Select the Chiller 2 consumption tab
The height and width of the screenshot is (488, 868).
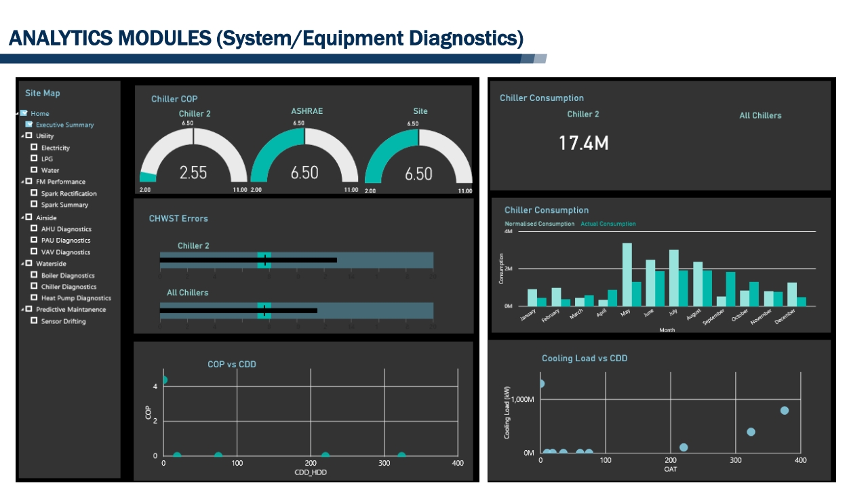tap(583, 115)
